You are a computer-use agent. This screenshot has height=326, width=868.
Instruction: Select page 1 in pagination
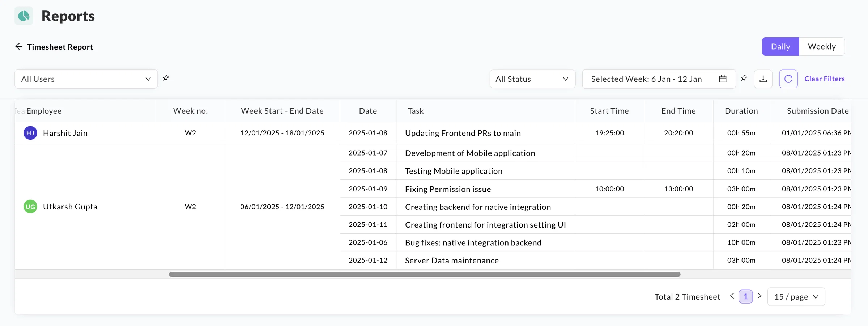(745, 297)
